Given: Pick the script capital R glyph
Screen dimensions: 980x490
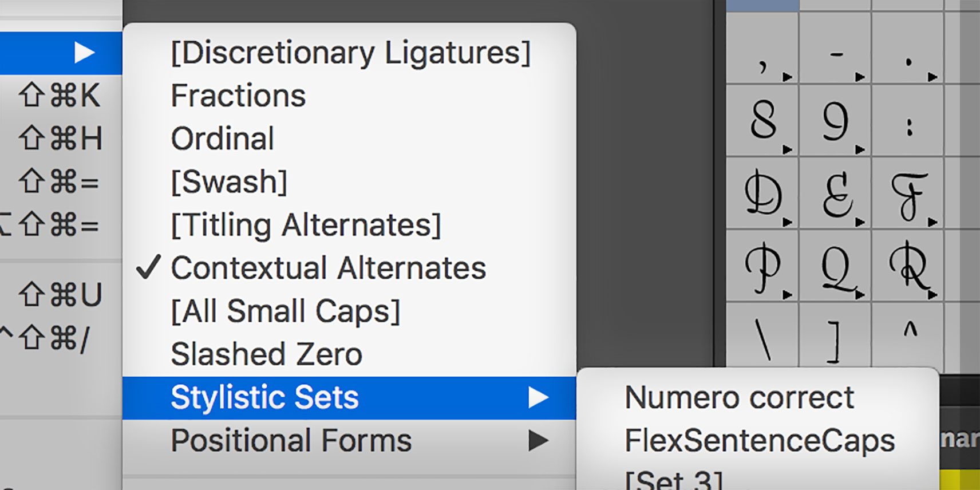Looking at the screenshot, I should pyautogui.click(x=907, y=266).
